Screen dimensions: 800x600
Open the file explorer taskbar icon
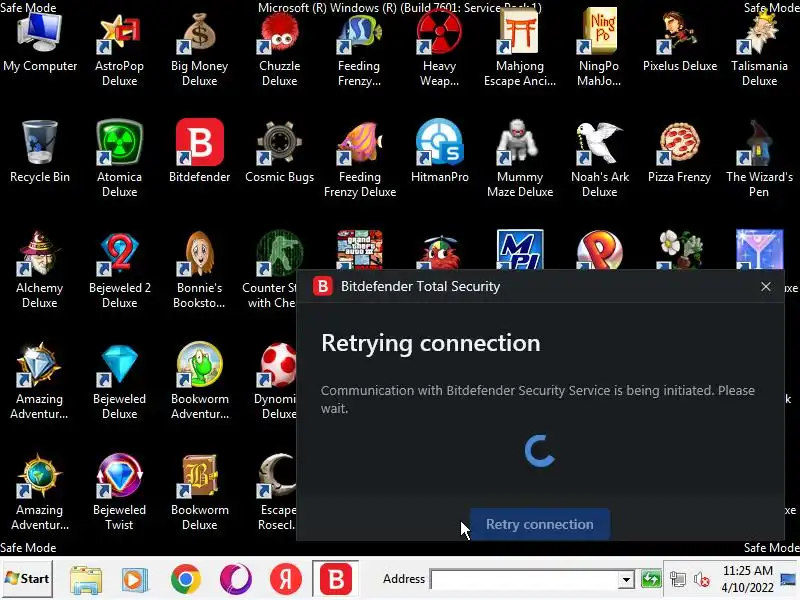86,579
